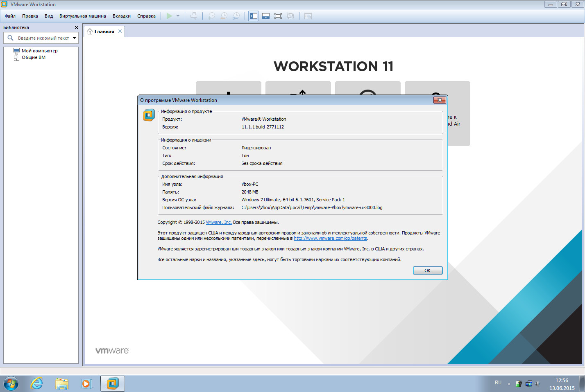Click OK in the About dialog
Viewport: 585px width, 392px height.
click(x=428, y=270)
